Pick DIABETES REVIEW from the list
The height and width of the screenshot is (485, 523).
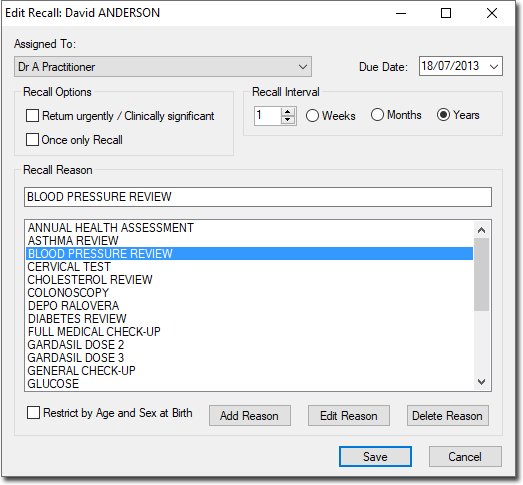coord(249,319)
